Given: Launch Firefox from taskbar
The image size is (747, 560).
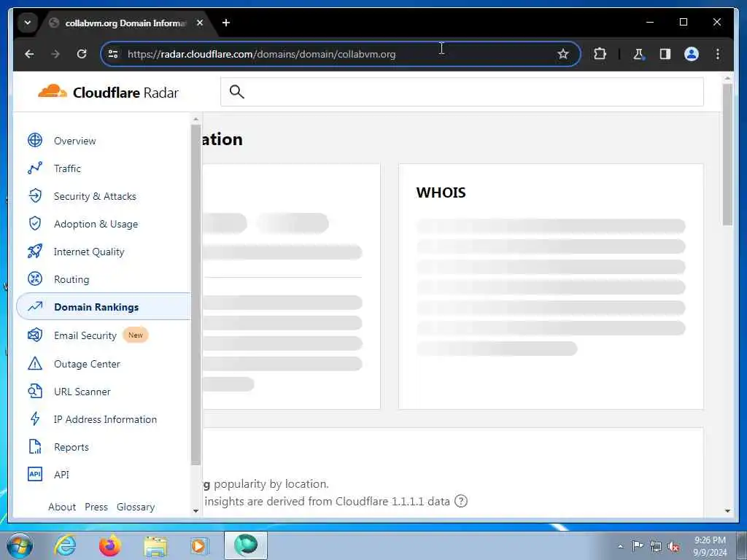Looking at the screenshot, I should (x=109, y=545).
